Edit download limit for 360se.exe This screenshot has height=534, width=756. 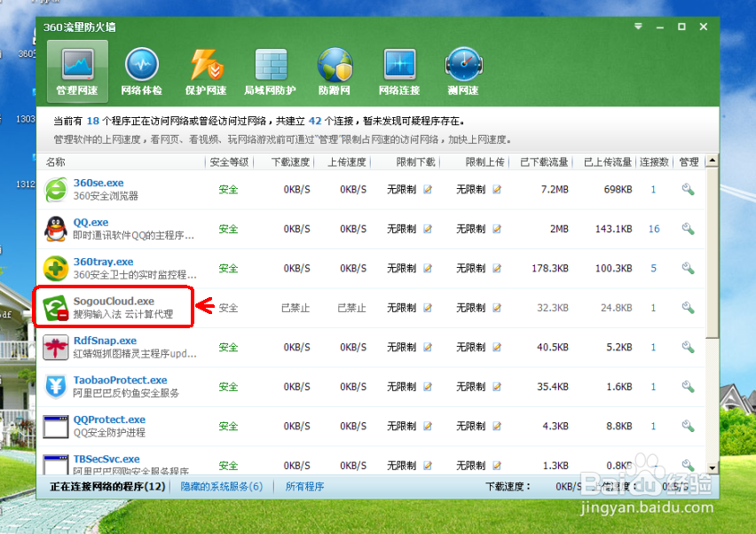[x=428, y=190]
